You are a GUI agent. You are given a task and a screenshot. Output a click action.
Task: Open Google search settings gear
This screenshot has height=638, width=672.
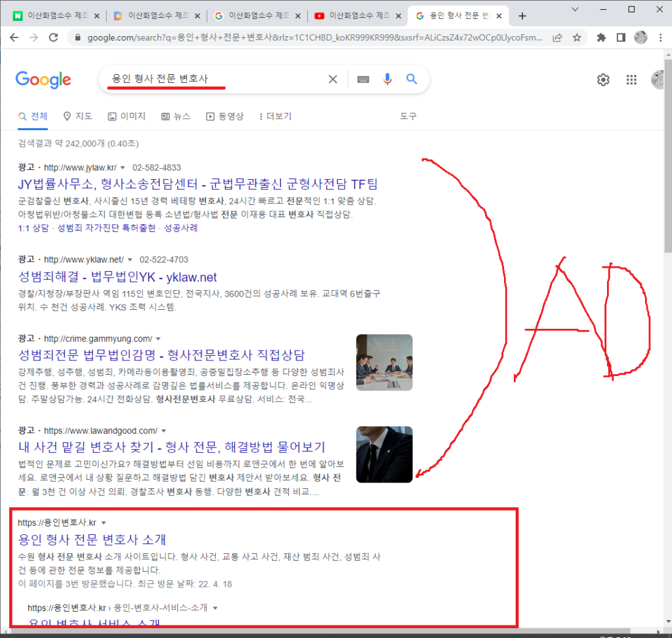point(603,80)
